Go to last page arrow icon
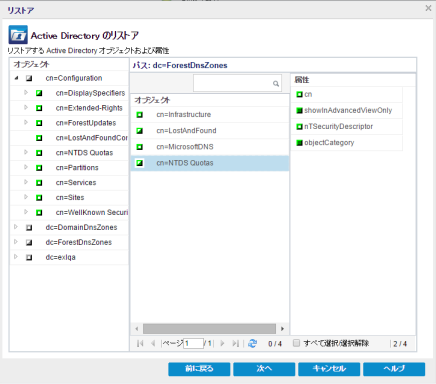The width and height of the screenshot is (436, 384). coord(235,343)
